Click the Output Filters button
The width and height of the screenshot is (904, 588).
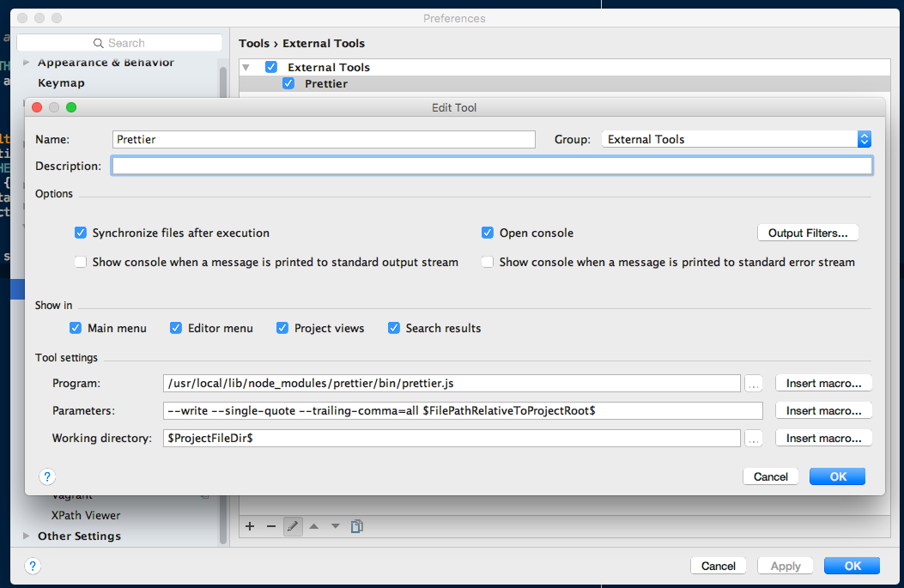point(807,232)
